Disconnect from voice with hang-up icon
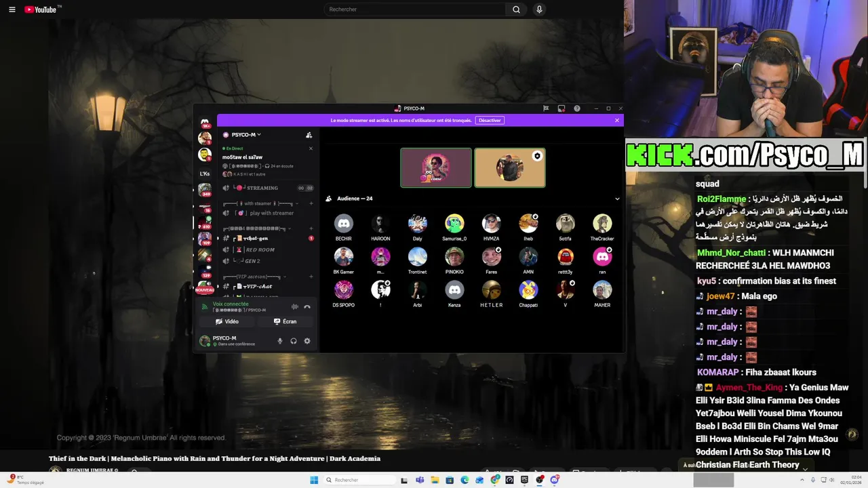Screen dimensions: 868x488 tap(307, 307)
